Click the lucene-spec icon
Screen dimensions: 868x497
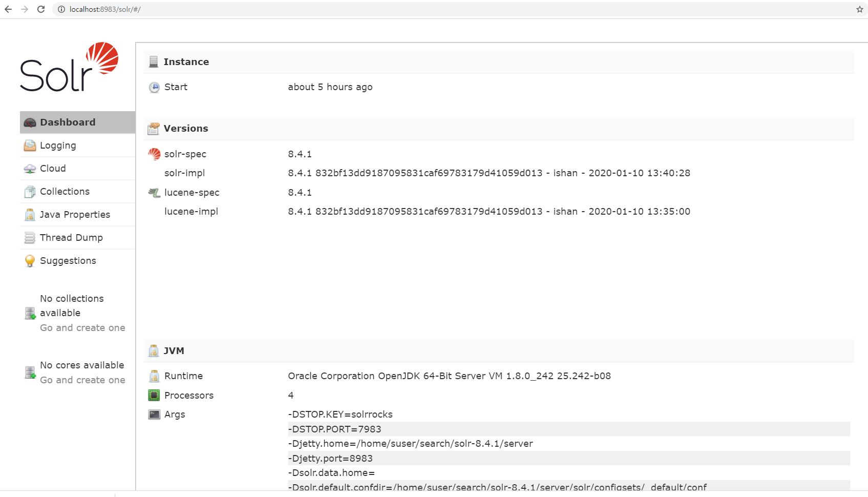click(154, 193)
